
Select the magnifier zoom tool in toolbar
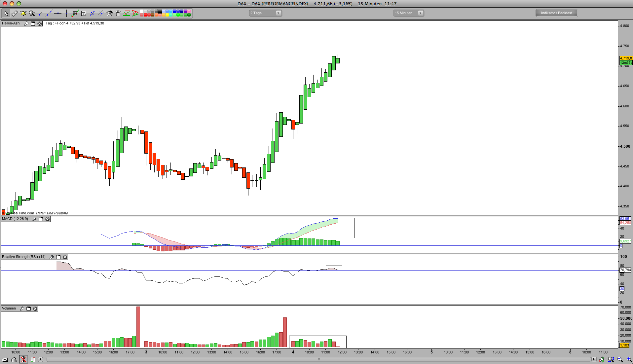pos(32,13)
